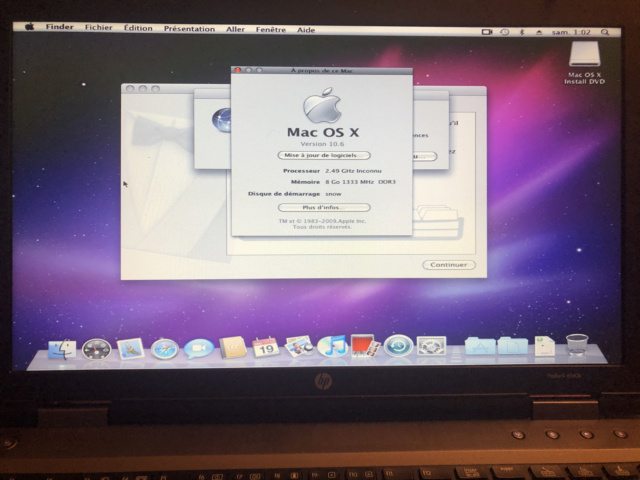Click the Version 10.6 text

322,144
